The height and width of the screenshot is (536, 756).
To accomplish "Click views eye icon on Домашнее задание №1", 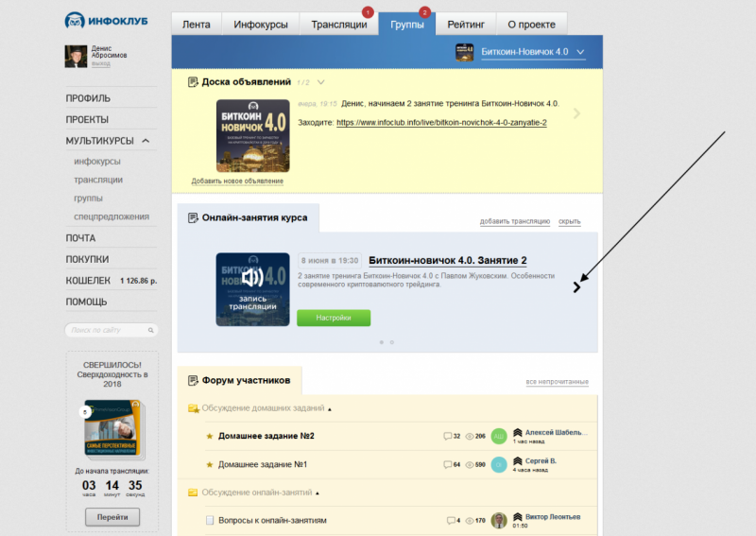I will point(469,464).
